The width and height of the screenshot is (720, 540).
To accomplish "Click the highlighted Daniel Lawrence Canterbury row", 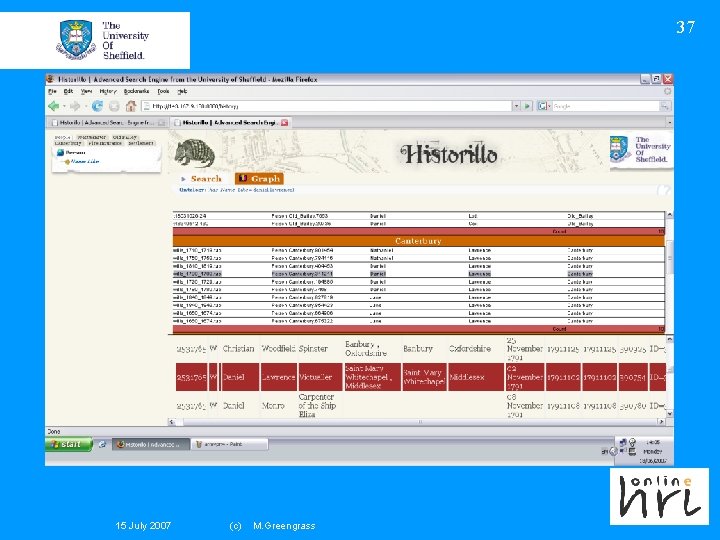I will (418, 274).
